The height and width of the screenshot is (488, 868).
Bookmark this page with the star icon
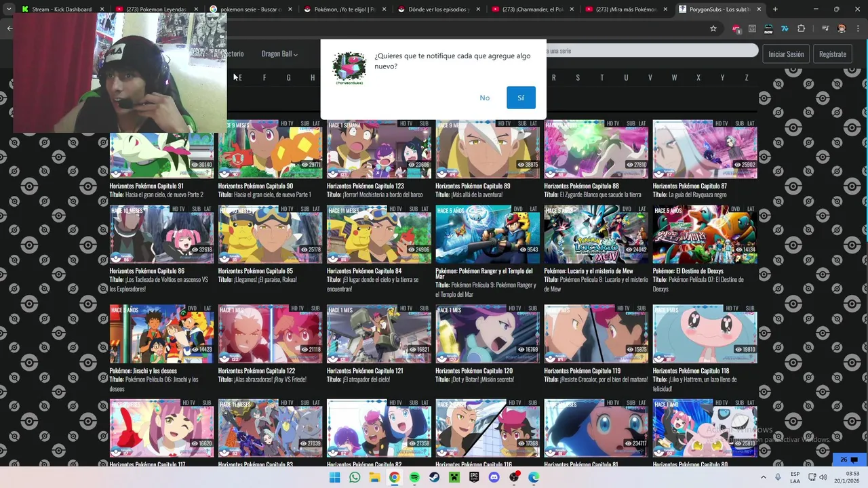(x=713, y=28)
